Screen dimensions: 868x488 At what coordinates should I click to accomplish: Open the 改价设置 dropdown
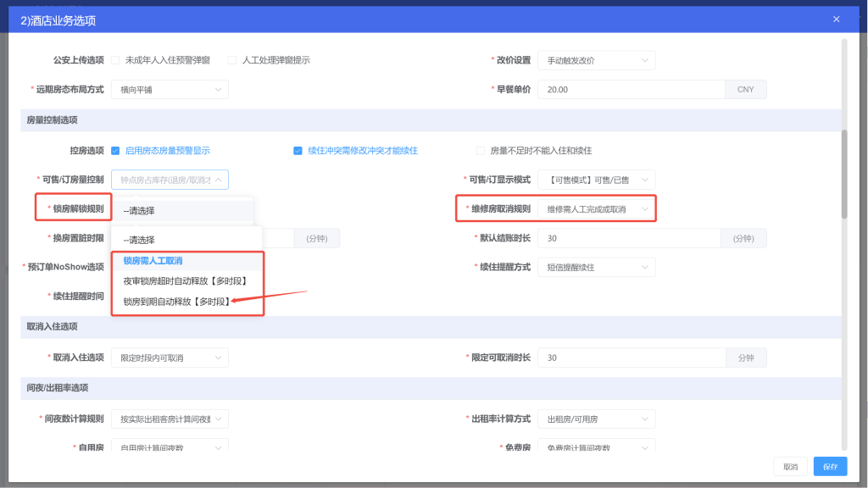[596, 60]
